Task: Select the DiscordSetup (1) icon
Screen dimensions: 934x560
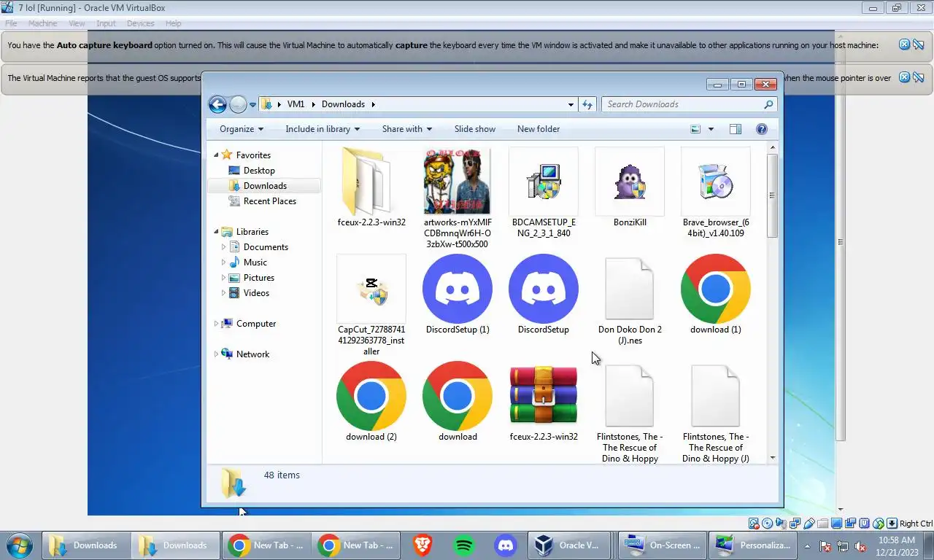Action: pyautogui.click(x=458, y=289)
